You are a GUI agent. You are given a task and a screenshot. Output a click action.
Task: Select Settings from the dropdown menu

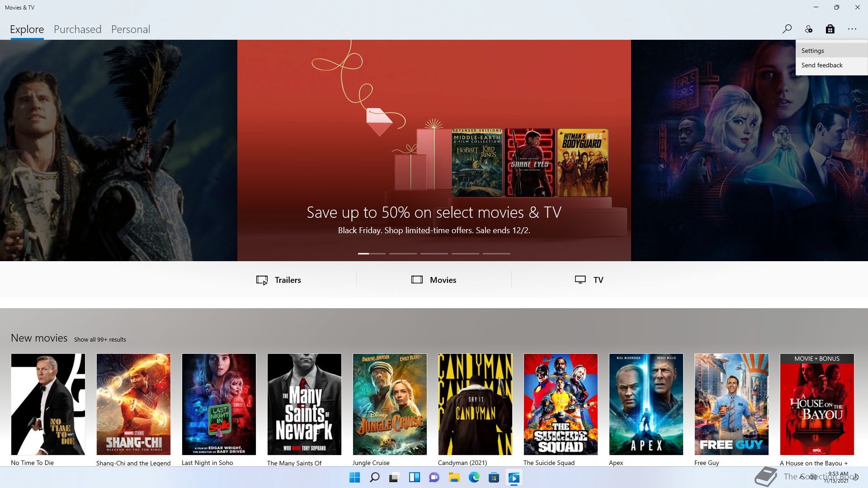click(832, 51)
